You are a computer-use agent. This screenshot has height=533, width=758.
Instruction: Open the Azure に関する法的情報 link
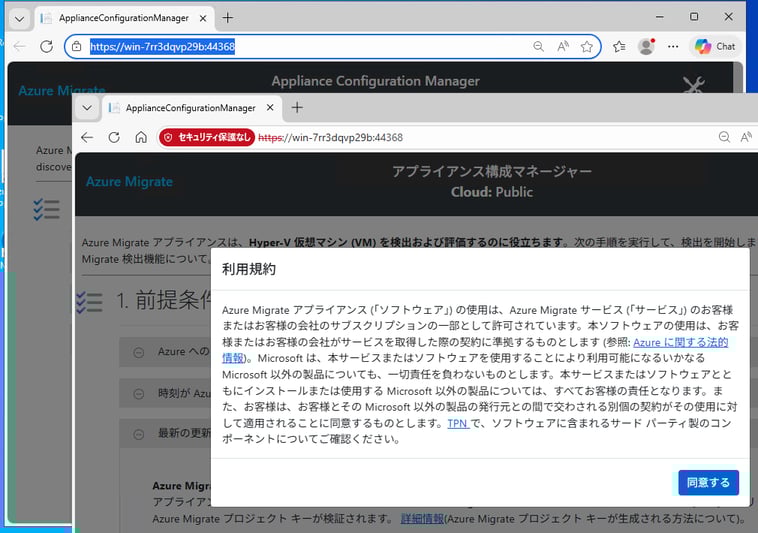click(x=680, y=342)
